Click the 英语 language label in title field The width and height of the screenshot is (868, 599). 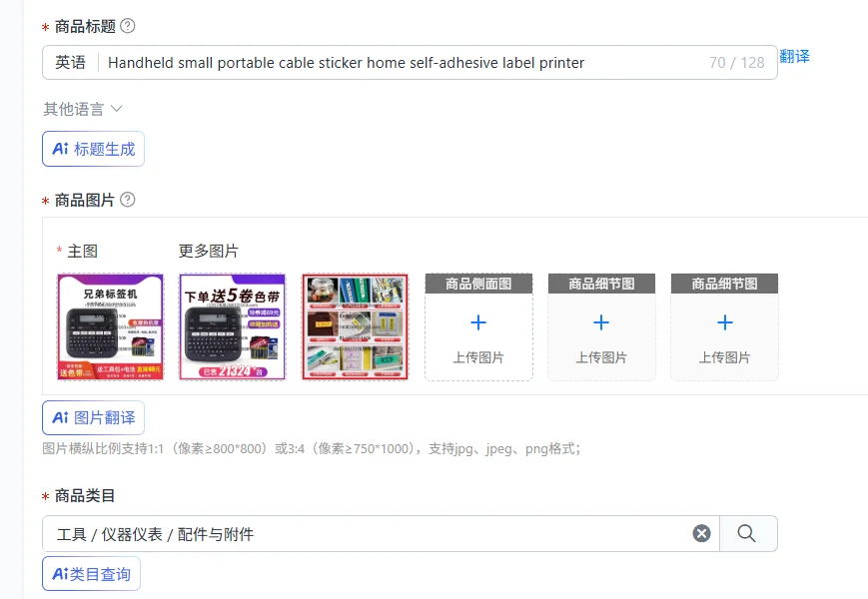point(70,63)
